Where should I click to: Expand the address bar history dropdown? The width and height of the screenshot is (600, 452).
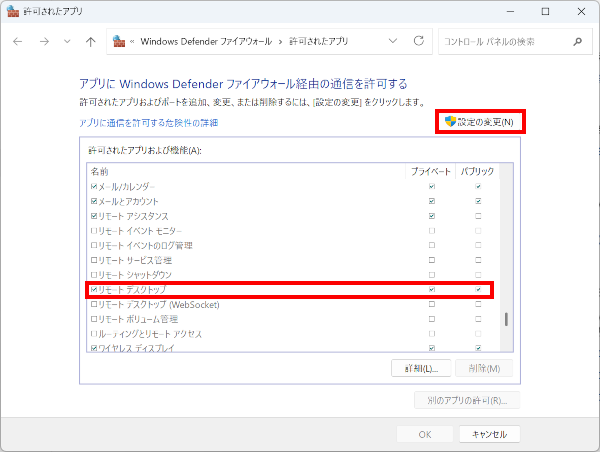(x=393, y=41)
